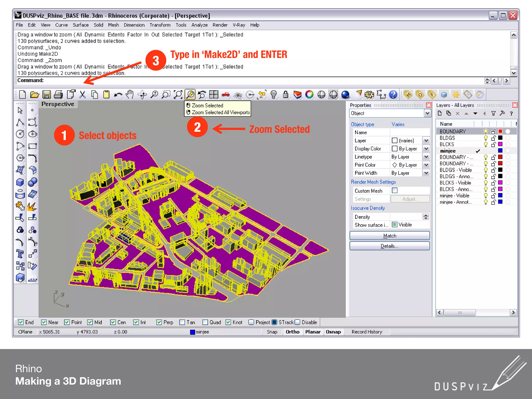Image resolution: width=532 pixels, height=399 pixels.
Task: Open the Analyze menu
Action: (199, 25)
